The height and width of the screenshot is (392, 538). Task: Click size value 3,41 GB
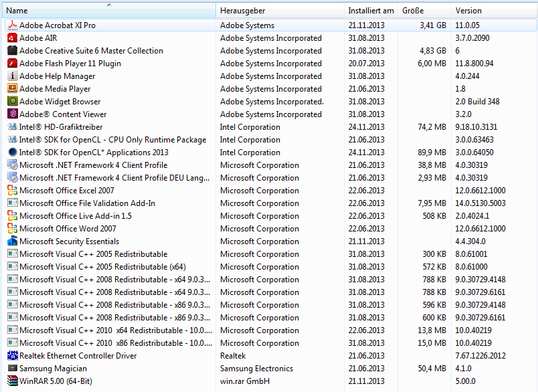coord(433,25)
